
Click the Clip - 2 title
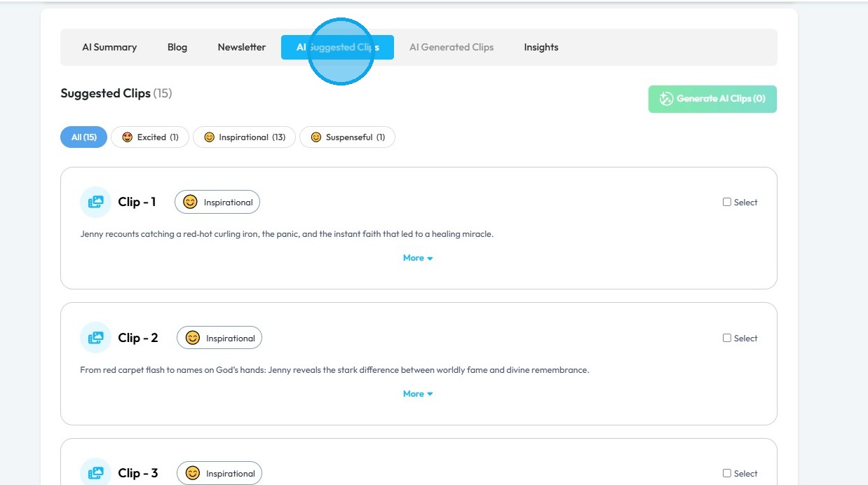coord(138,338)
